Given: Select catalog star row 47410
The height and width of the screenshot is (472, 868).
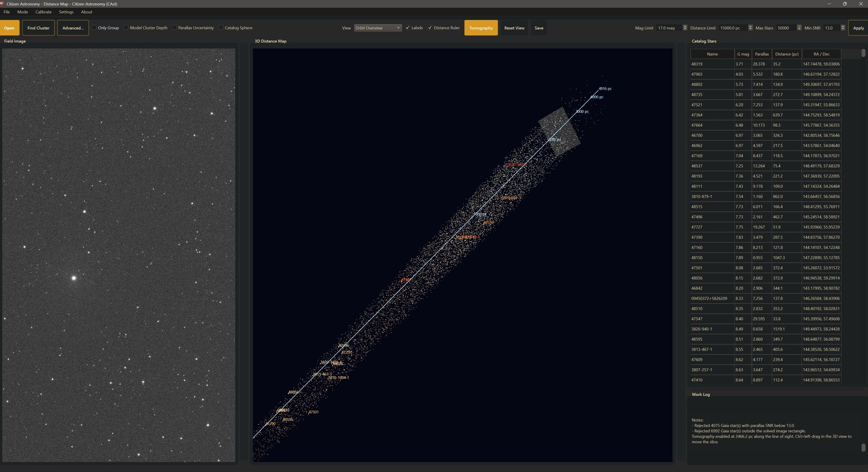Looking at the screenshot, I should click(x=766, y=380).
